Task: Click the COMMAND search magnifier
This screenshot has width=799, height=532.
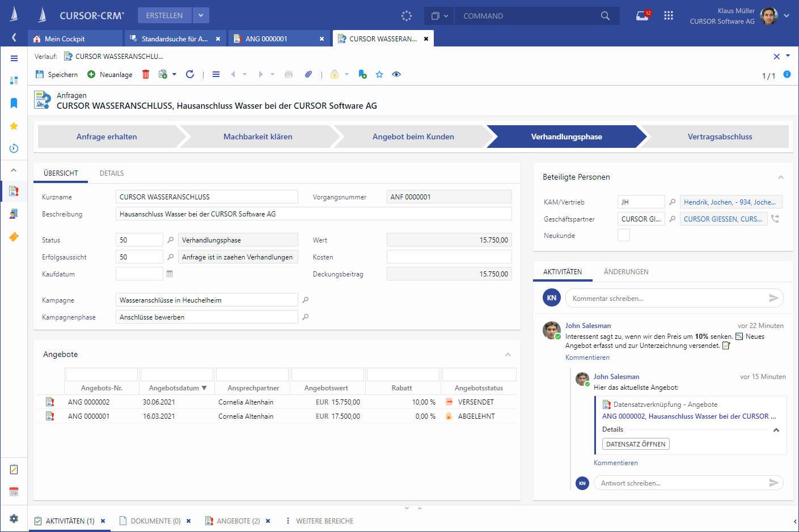Action: click(x=605, y=16)
